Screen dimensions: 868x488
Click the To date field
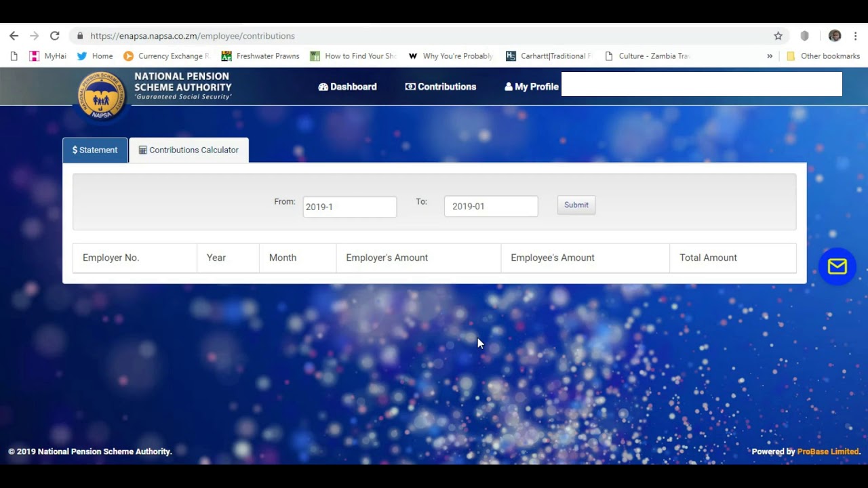point(491,206)
